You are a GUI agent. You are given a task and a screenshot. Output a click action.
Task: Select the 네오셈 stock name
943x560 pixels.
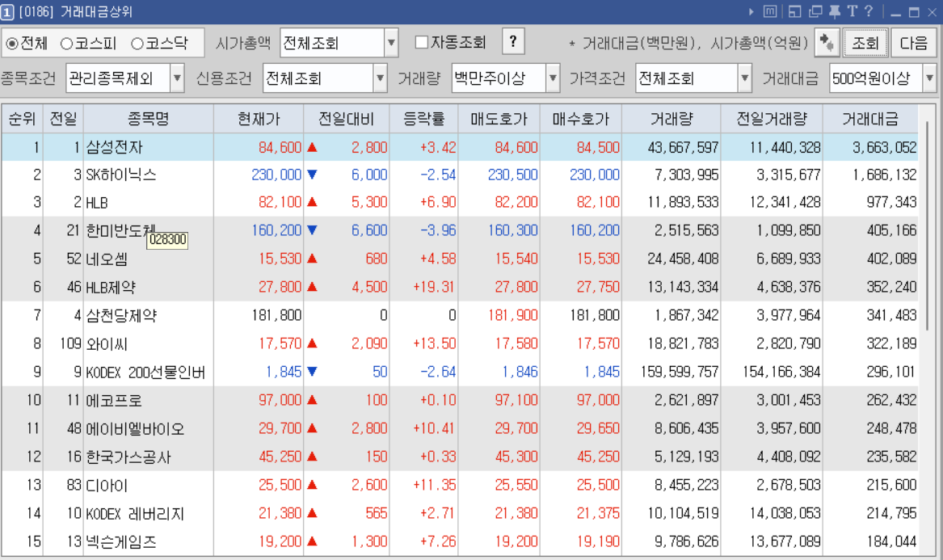107,259
